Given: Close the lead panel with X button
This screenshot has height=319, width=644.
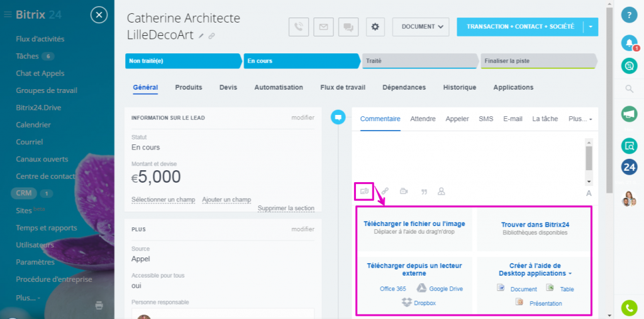Looking at the screenshot, I should [99, 16].
